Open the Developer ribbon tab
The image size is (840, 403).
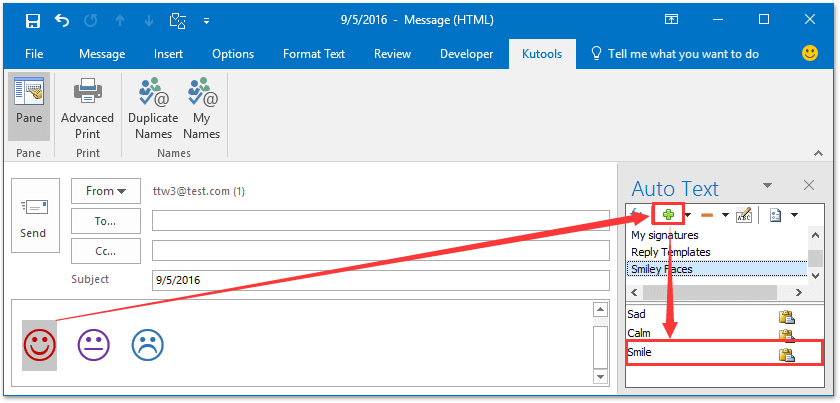[465, 54]
